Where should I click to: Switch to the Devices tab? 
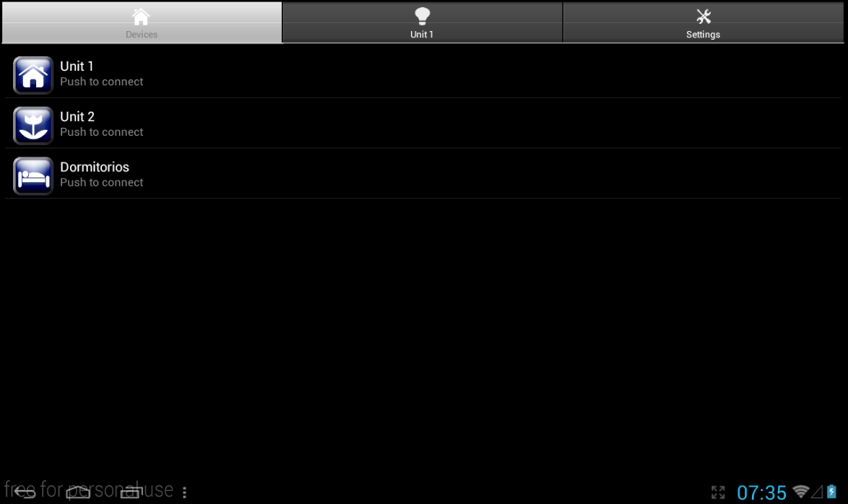pos(142,22)
